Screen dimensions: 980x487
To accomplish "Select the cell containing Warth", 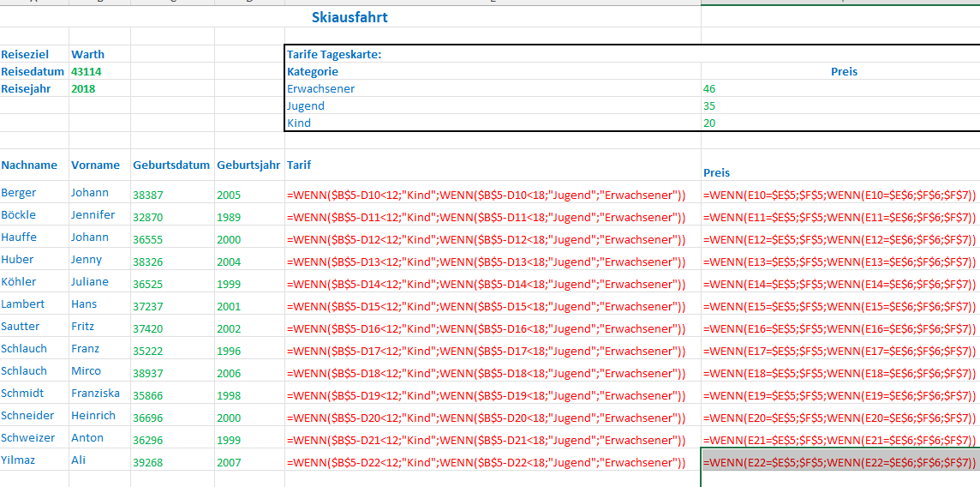I will 87,54.
